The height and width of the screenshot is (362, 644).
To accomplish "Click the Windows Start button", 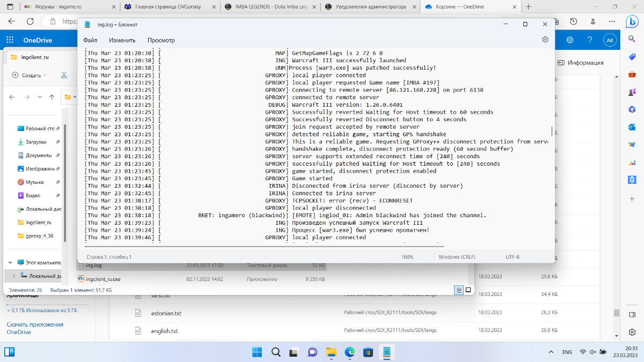I will pyautogui.click(x=257, y=352).
